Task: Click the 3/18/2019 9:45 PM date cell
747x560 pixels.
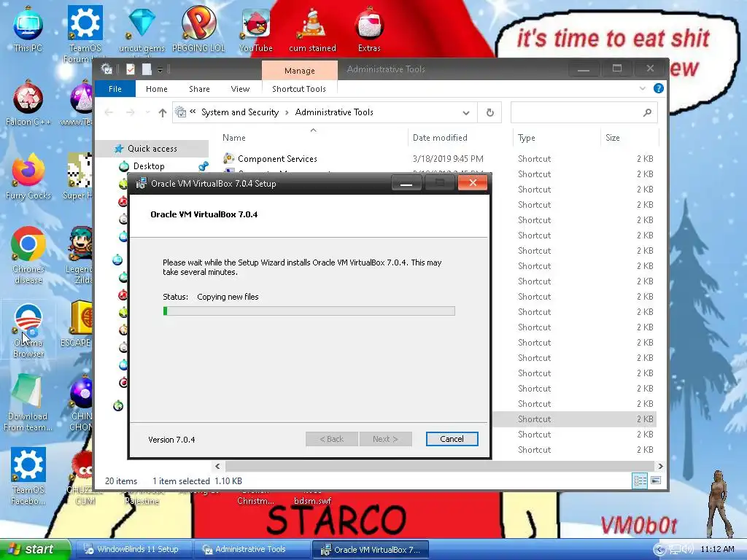Action: pos(448,158)
